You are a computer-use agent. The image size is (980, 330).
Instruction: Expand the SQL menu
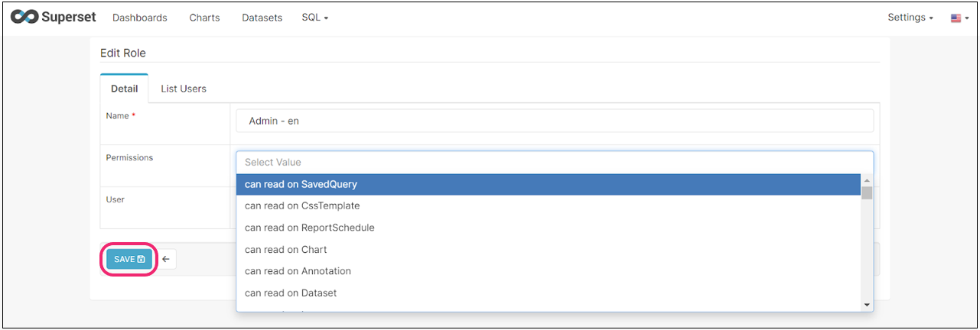[x=315, y=18]
